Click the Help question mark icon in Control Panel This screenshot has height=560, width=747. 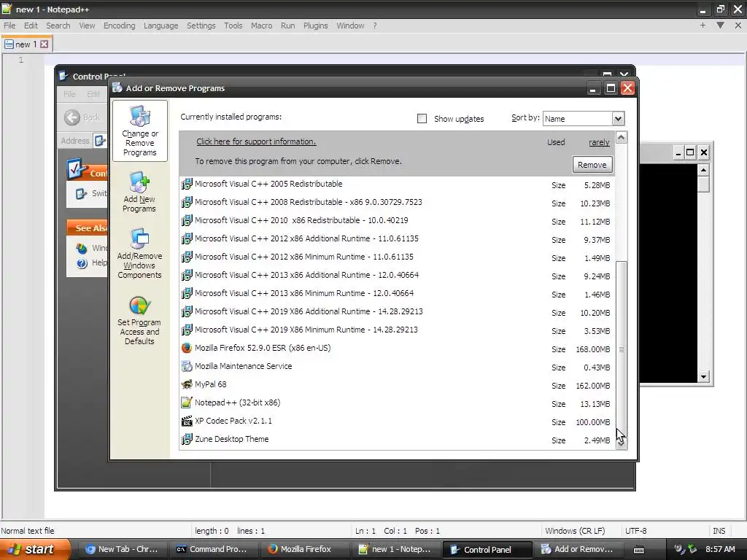[82, 262]
